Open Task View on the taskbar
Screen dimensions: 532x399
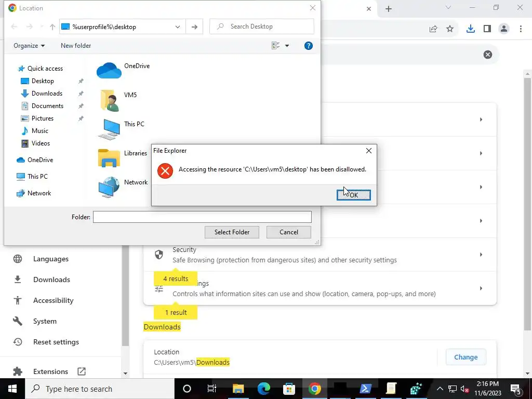pos(212,389)
